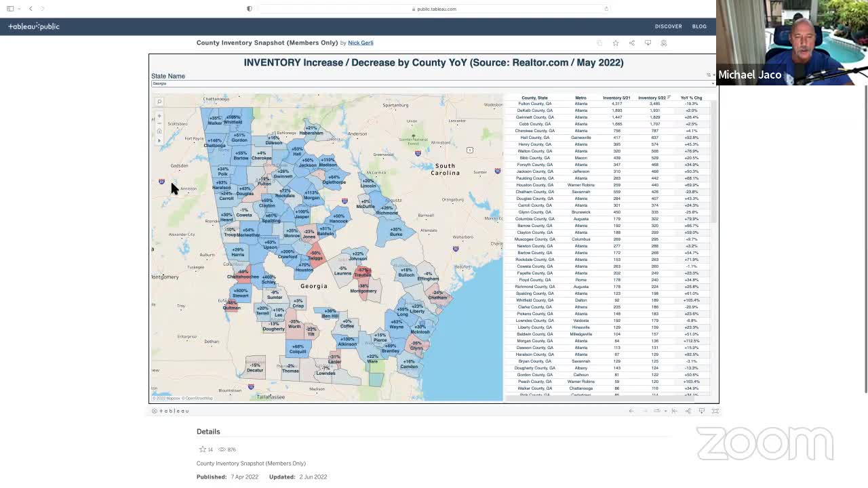Select the Hall County, GA row

coord(607,138)
